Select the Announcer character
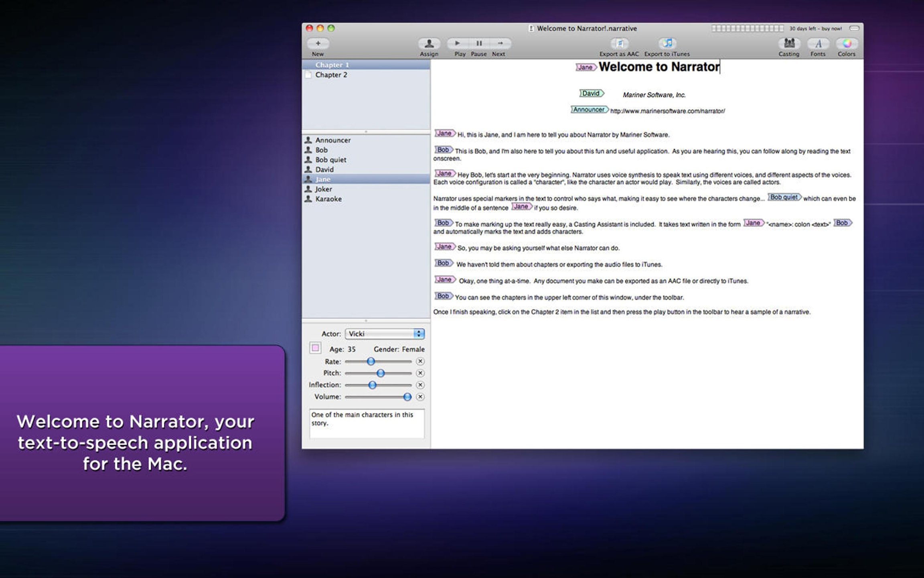Screen dimensions: 924x578 click(366, 140)
